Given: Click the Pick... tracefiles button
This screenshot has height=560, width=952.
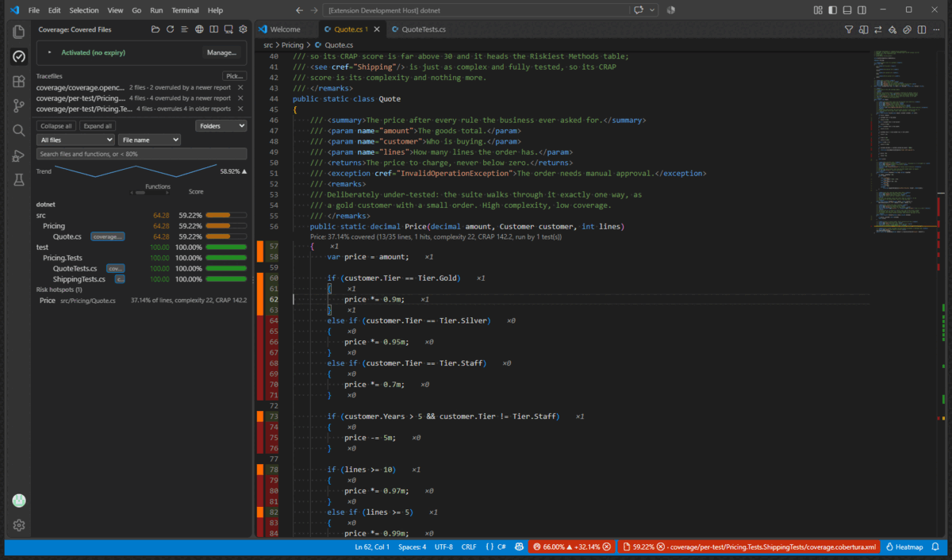Looking at the screenshot, I should coord(235,76).
